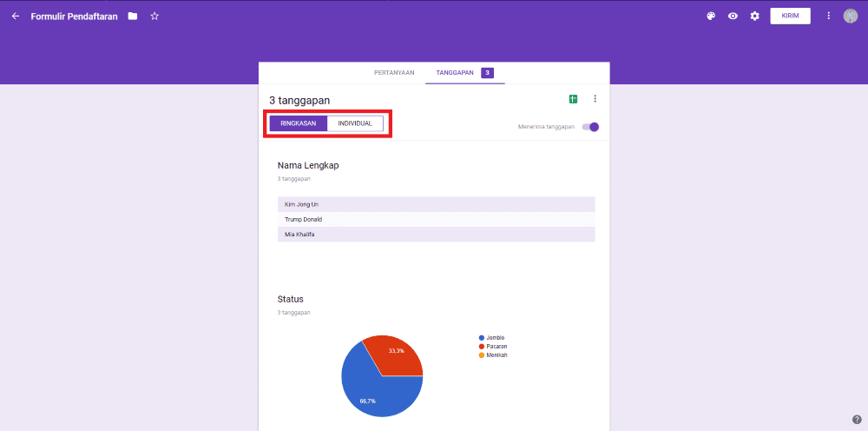The height and width of the screenshot is (431, 868).
Task: Click the Jomblo legend entry
Action: pyautogui.click(x=492, y=337)
